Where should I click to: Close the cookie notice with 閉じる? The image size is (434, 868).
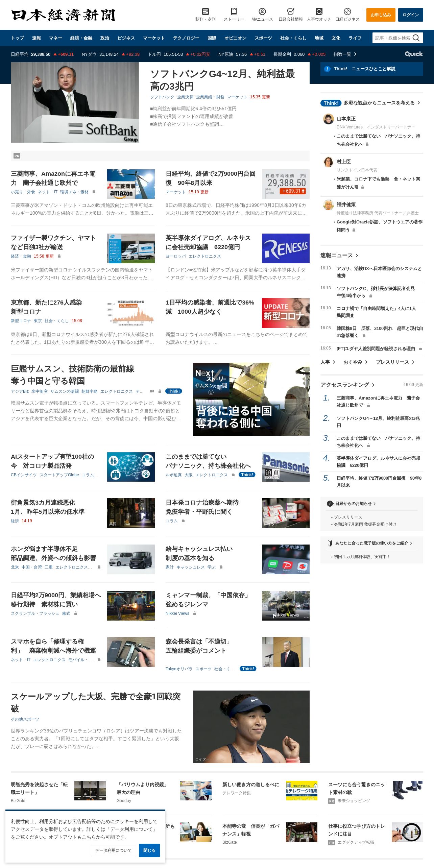(x=149, y=850)
